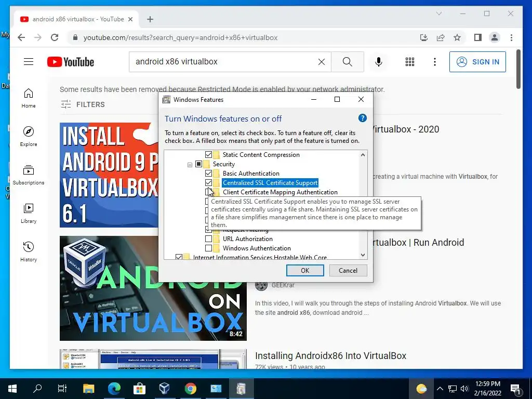The height and width of the screenshot is (399, 532).
Task: Open the notification center icon
Action: coord(515,389)
